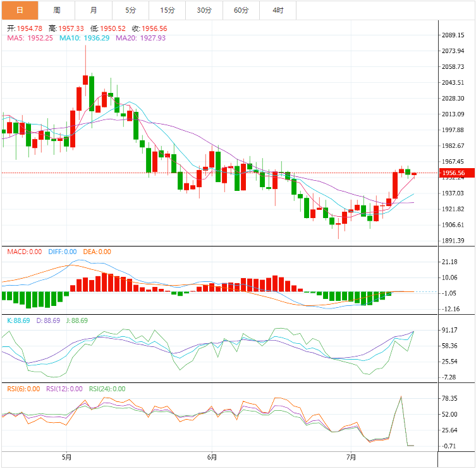
Task: Click the MA20: 1927.93 indicator label
Action: (x=140, y=38)
